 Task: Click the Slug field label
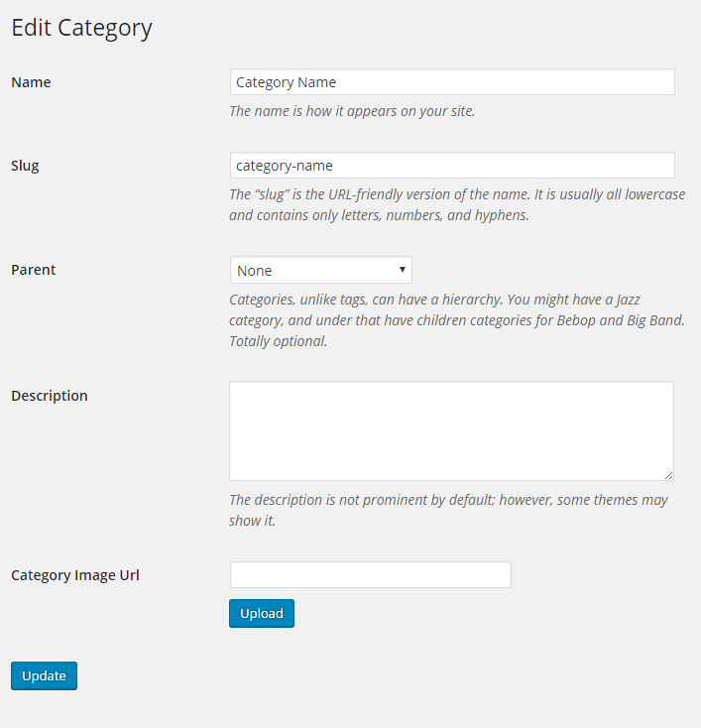(25, 166)
